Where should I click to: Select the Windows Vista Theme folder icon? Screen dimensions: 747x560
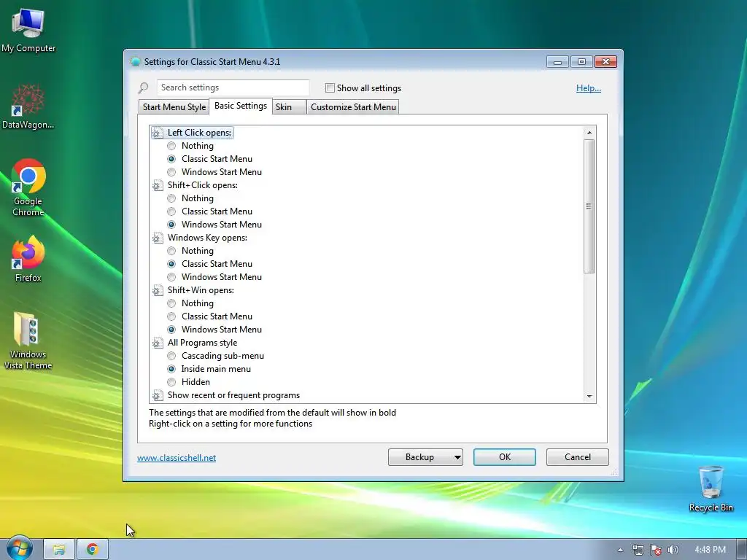(x=28, y=340)
